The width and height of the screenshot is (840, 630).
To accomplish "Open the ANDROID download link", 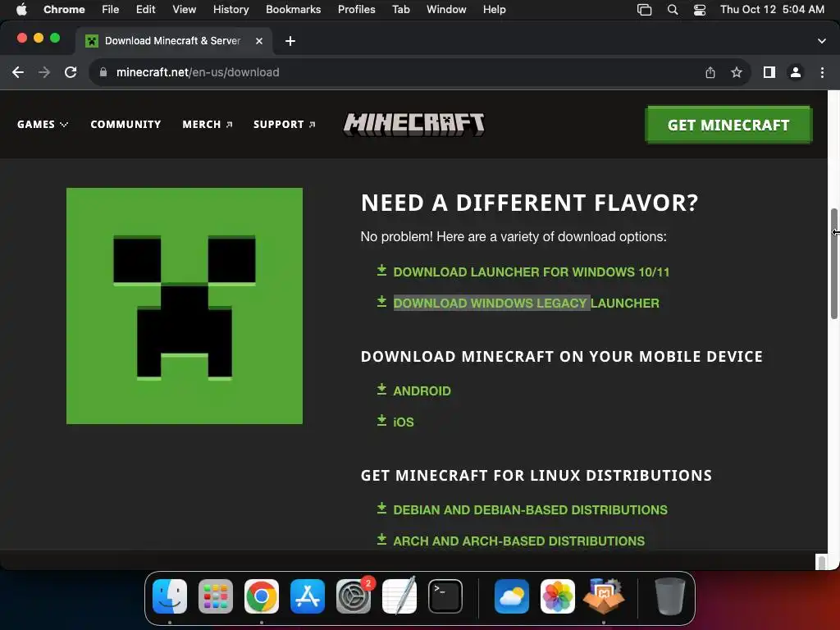I will pyautogui.click(x=422, y=391).
